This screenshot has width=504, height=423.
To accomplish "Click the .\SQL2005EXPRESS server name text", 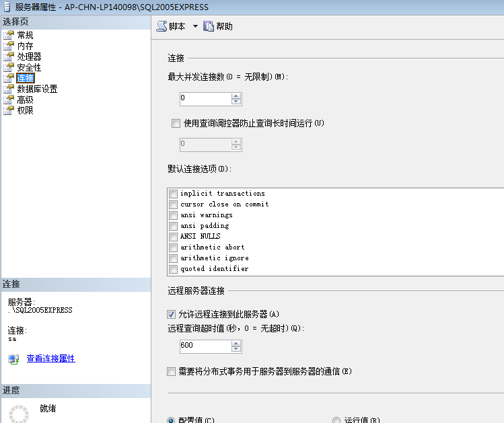I will click(x=40, y=310).
